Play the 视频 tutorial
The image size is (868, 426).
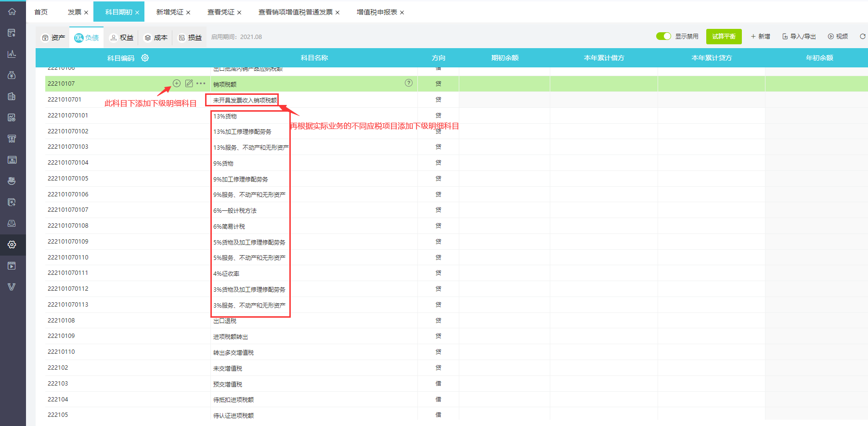838,37
